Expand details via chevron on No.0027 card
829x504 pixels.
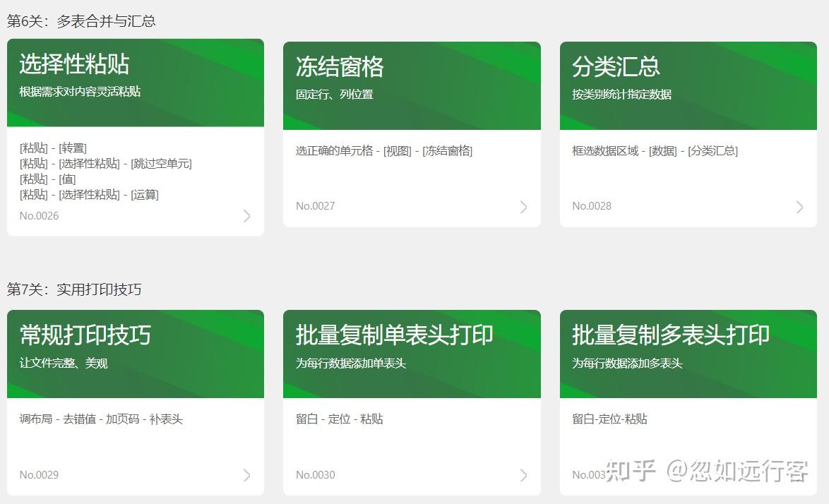coord(523,207)
